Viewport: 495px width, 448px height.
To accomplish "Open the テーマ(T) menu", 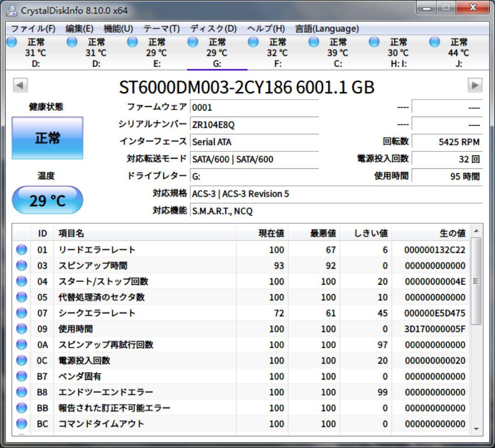I will pos(161,28).
